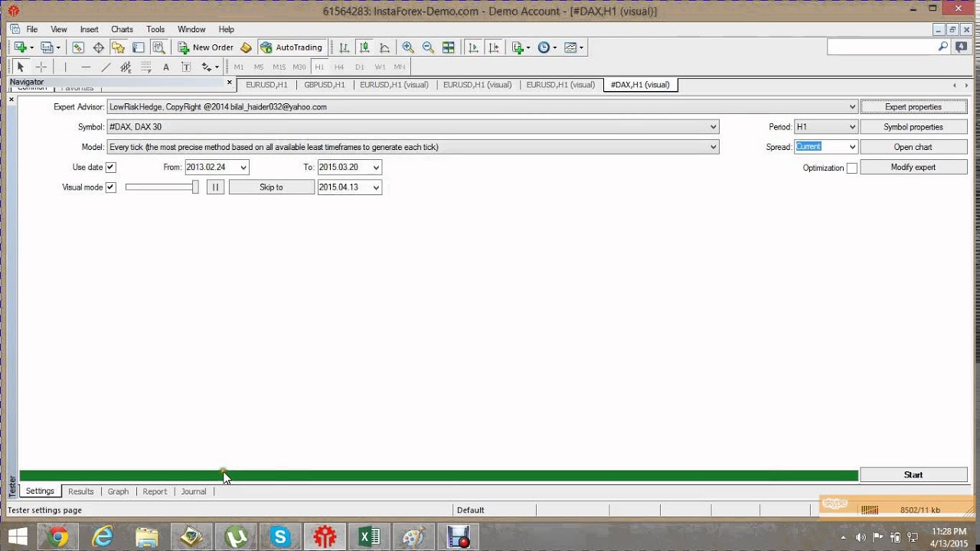The image size is (980, 551).
Task: Open the New Chart toolbar icon
Action: (21, 47)
